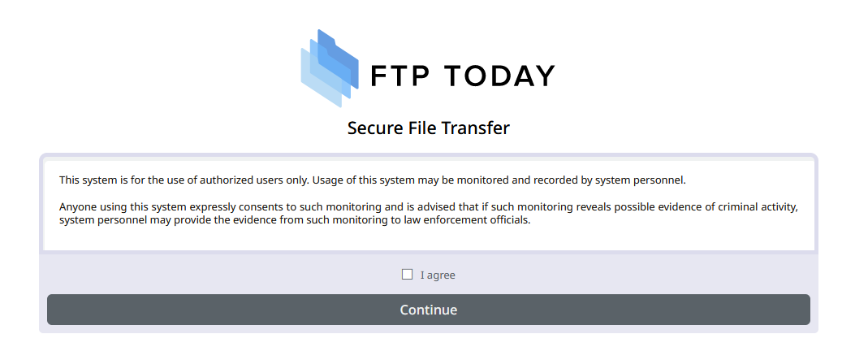
Task: Click the word "Transfer" in the heading
Action: (x=476, y=128)
